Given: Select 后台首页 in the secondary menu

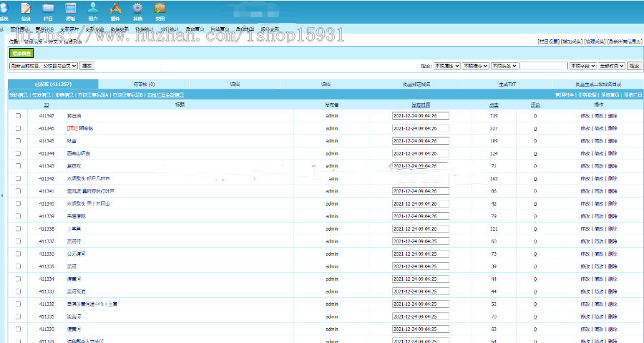Looking at the screenshot, I should click(195, 29).
